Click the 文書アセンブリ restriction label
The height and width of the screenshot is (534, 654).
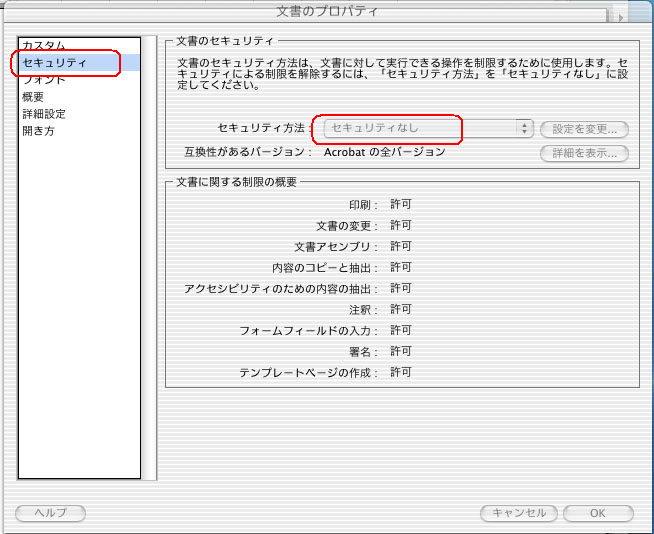[x=336, y=247]
